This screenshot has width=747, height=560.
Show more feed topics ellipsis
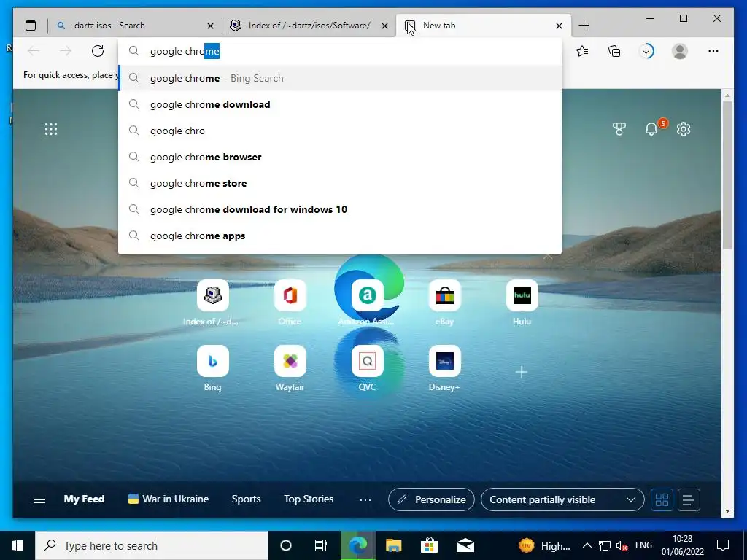365,499
